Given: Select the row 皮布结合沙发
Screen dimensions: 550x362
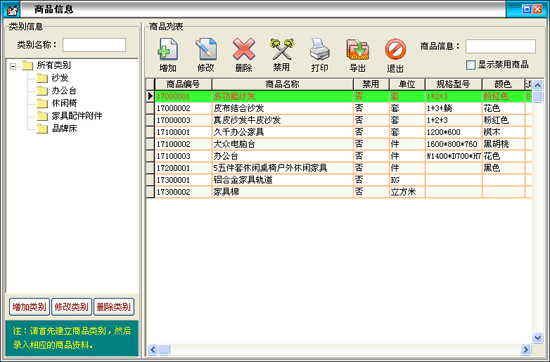Looking at the screenshot, I should [339, 108].
